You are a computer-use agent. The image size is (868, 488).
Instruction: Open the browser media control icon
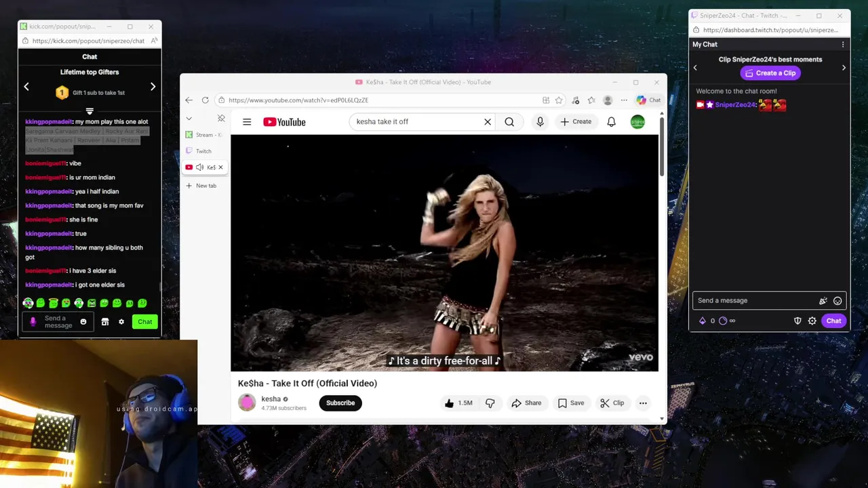576,100
